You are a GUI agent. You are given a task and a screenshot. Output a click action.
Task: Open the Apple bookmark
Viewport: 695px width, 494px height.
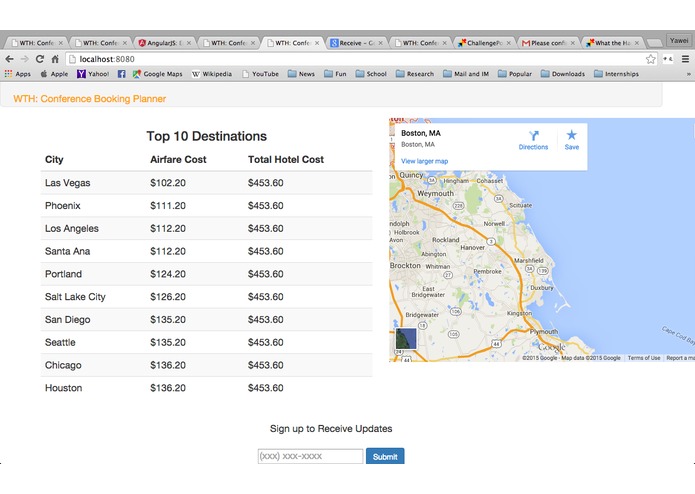coord(55,74)
